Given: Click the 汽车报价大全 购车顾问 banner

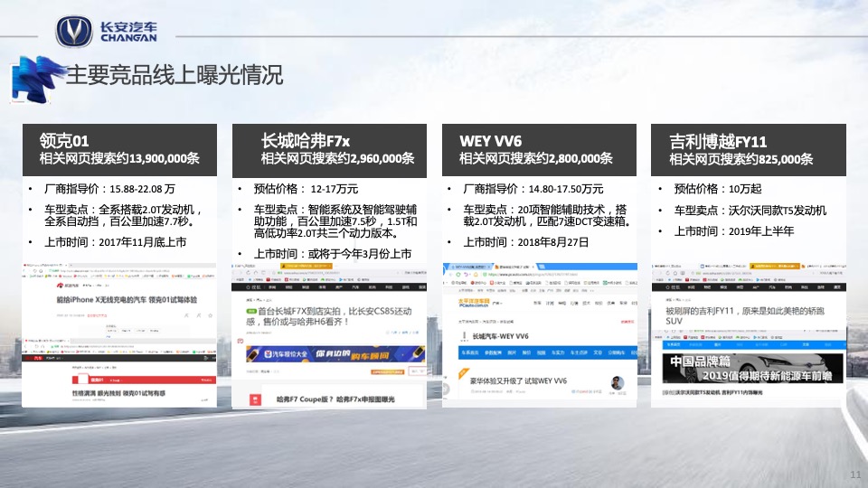Looking at the screenshot, I should (336, 354).
